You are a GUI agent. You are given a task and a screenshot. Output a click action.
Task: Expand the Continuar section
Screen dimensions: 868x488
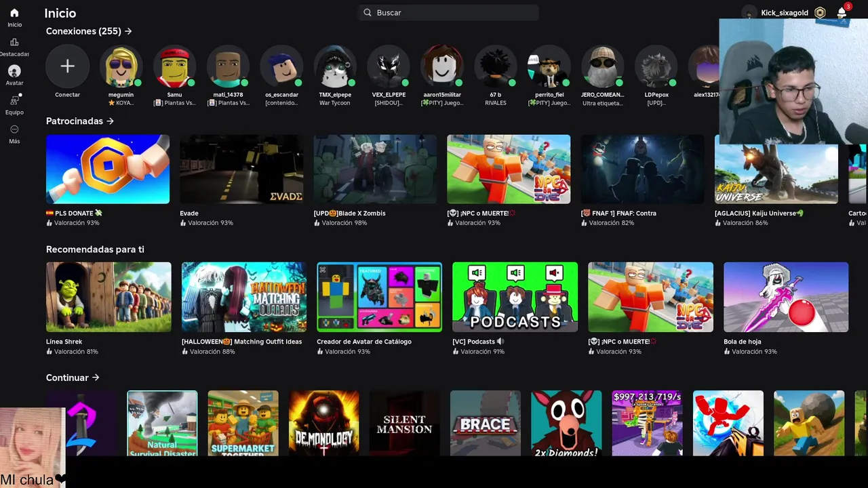[73, 378]
